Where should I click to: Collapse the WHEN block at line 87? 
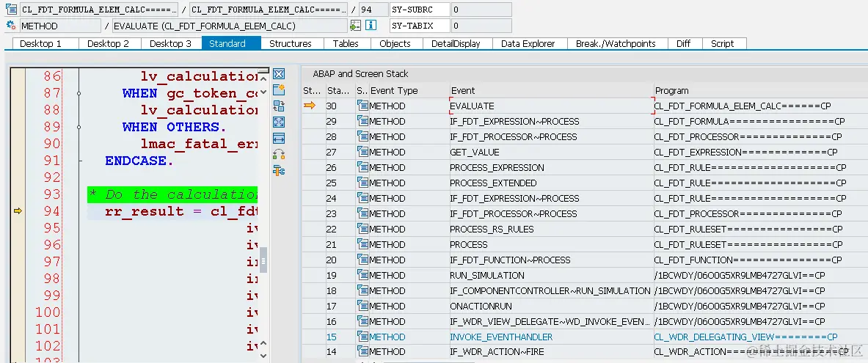click(x=79, y=93)
